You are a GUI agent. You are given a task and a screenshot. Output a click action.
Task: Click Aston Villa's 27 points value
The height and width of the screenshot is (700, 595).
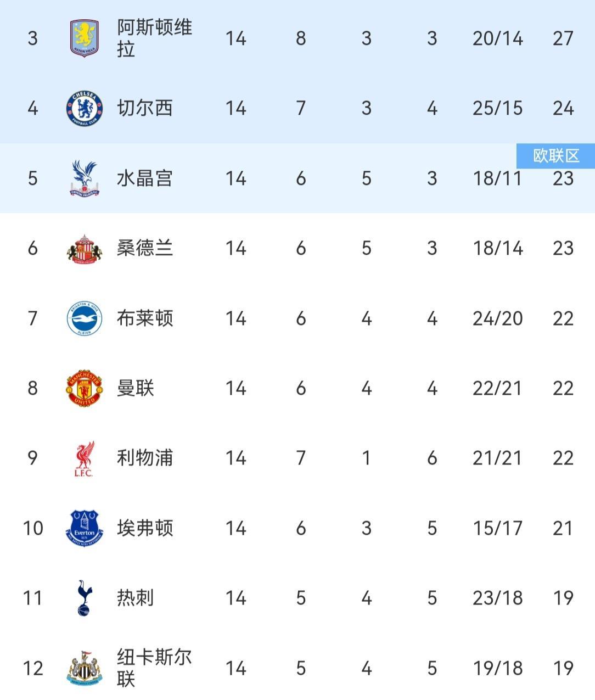click(563, 38)
